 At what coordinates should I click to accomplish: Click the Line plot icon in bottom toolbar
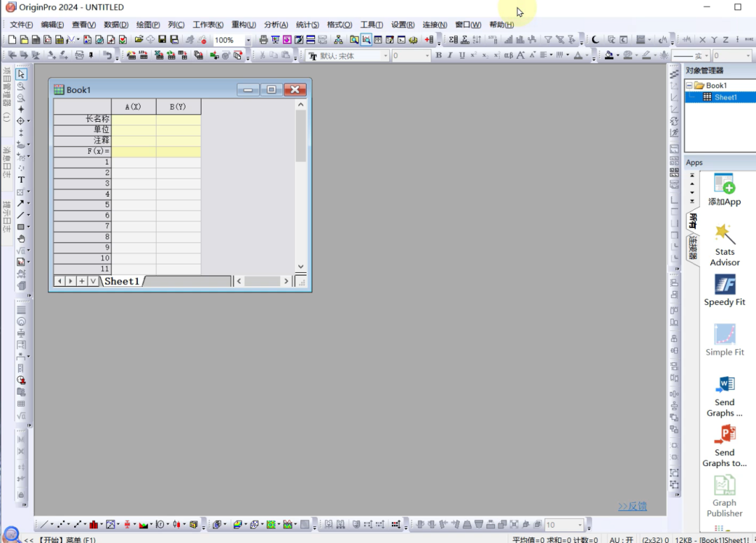[44, 525]
